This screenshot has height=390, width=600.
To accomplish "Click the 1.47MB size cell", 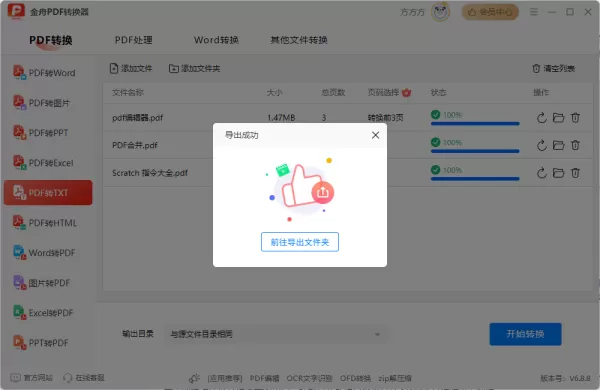I will point(281,117).
